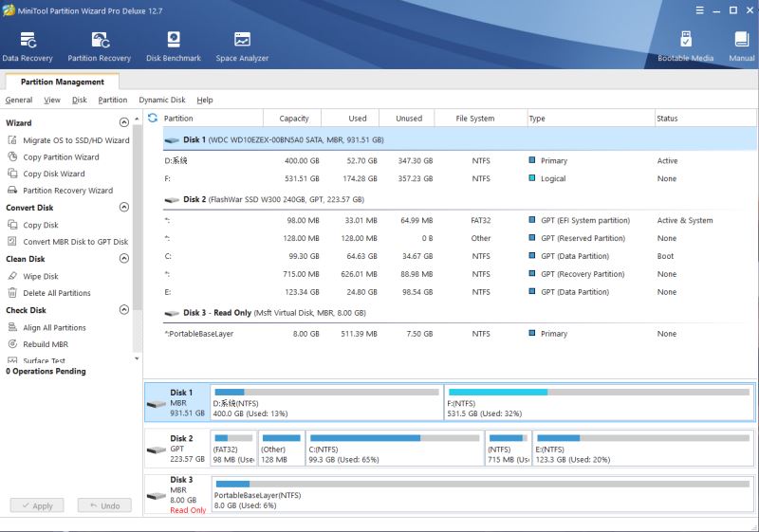Start Copy Disk Wizard
This screenshot has width=759, height=532.
tap(46, 174)
